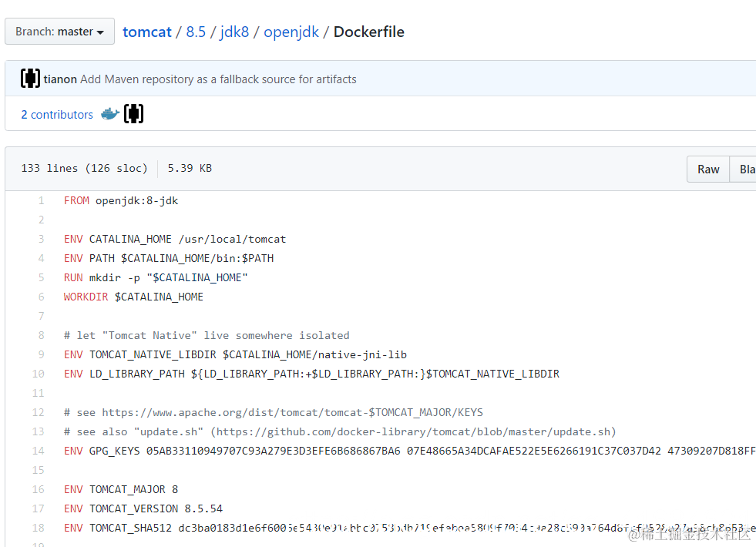Click the apache.org KEYS URL comment
This screenshot has width=756, height=547.
coord(274,412)
